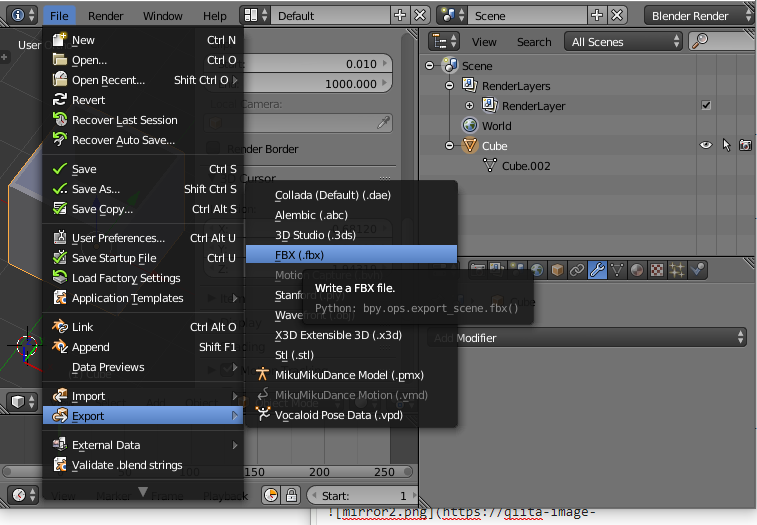Click the timeline Start frame field
This screenshot has width=757, height=525.
pos(363,496)
